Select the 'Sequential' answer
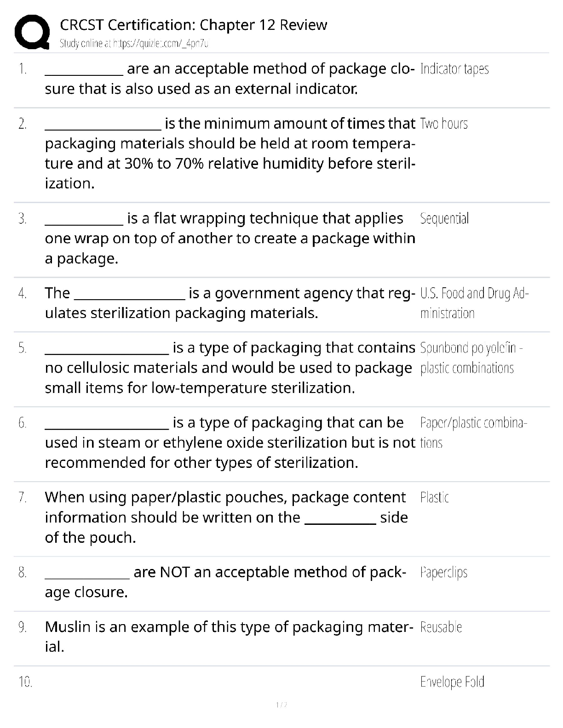The width and height of the screenshot is (563, 728). coord(444,218)
